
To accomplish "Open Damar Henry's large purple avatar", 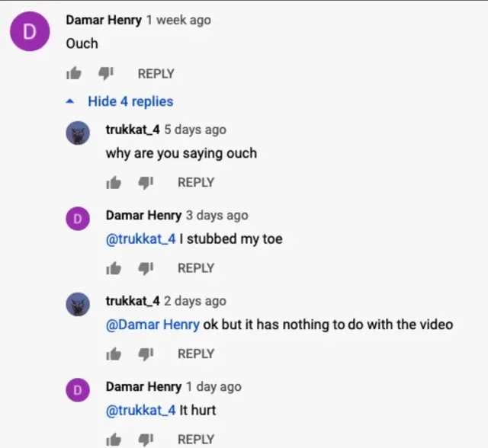I will tap(30, 31).
